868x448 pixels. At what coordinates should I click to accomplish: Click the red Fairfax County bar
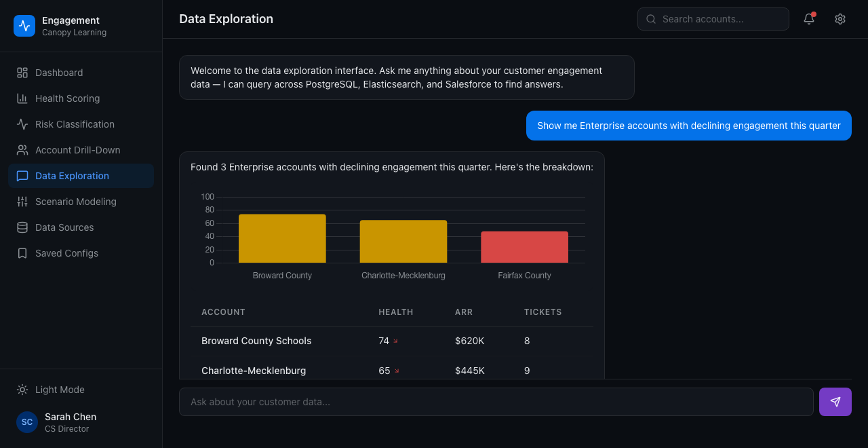[524, 248]
